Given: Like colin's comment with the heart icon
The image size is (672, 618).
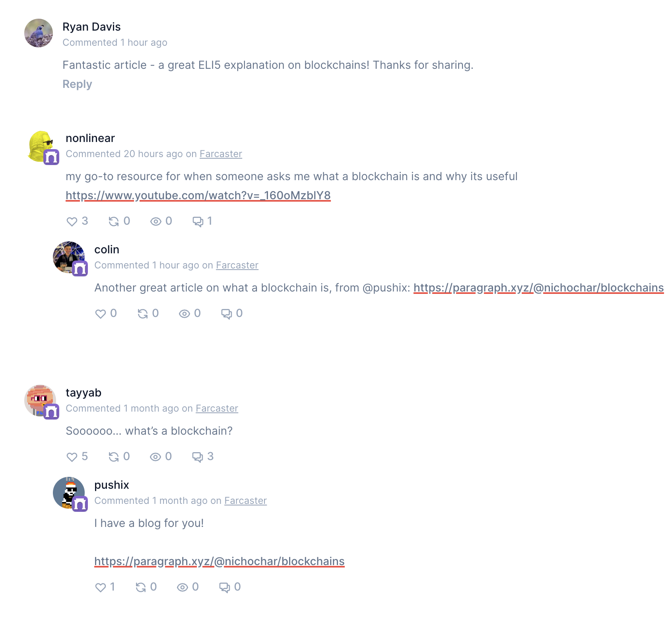Looking at the screenshot, I should coord(101,314).
